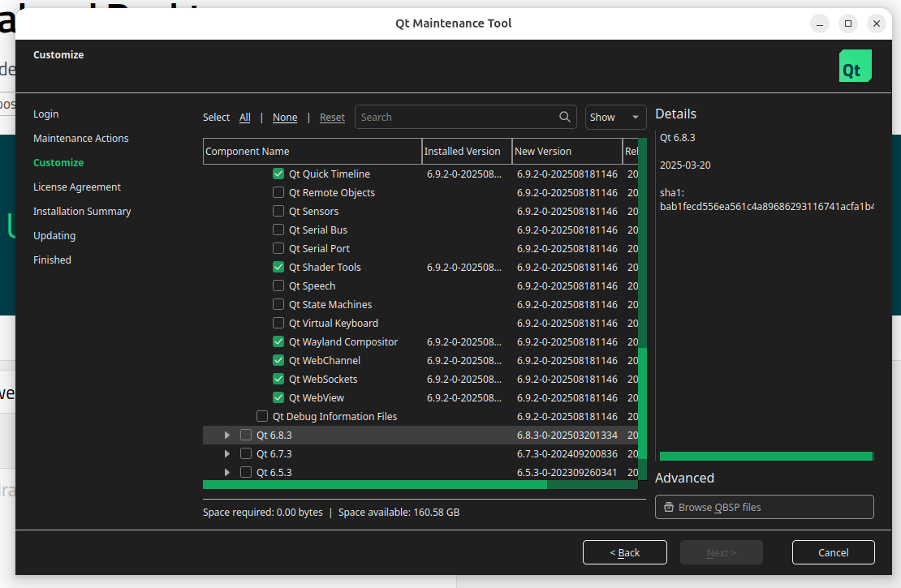The image size is (901, 588).
Task: Click the icon on Browse QBSP files button
Action: tap(668, 506)
